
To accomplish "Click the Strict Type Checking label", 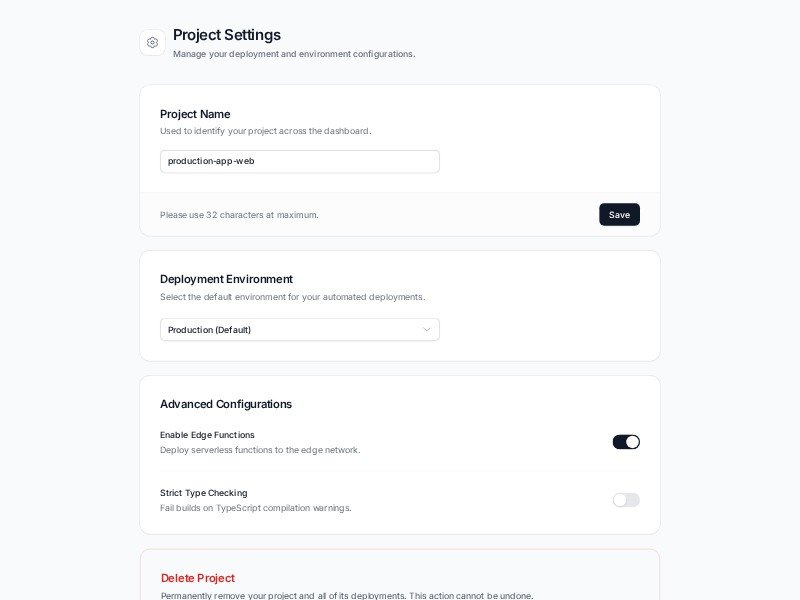I will point(204,493).
